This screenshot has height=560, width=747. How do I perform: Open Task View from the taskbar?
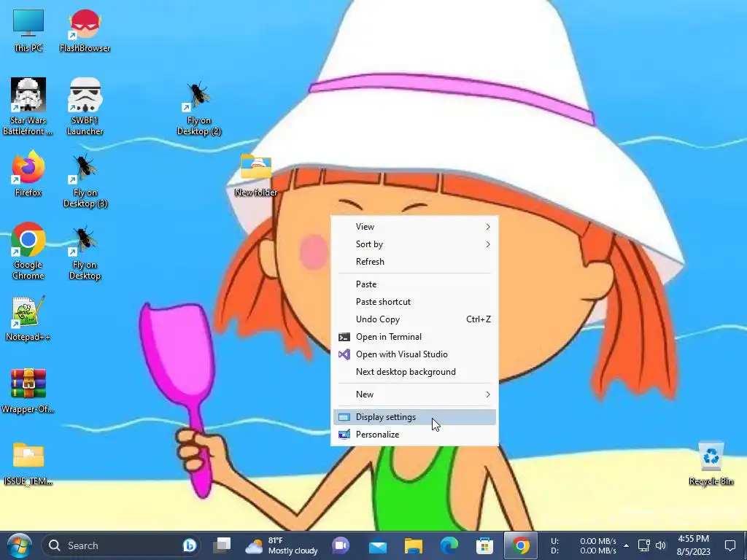pyautogui.click(x=222, y=545)
